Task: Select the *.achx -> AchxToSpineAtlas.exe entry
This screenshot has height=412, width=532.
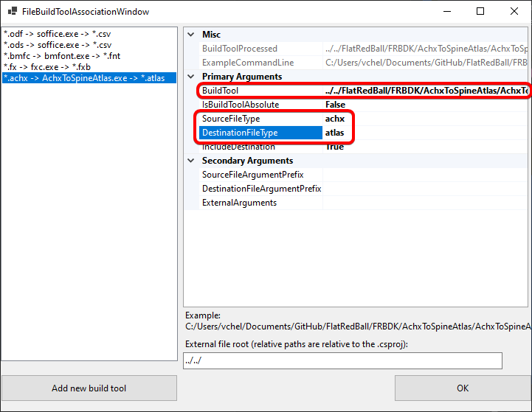Action: click(84, 78)
